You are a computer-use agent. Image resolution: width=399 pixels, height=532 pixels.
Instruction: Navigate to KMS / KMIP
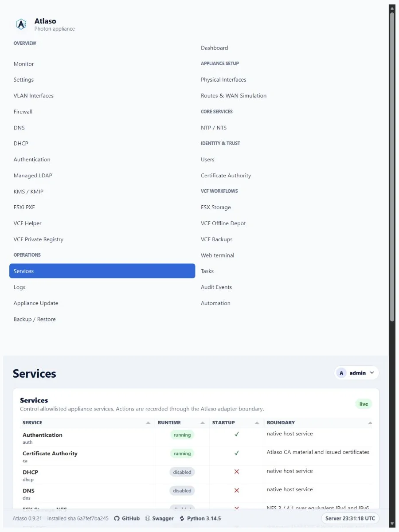pyautogui.click(x=28, y=192)
